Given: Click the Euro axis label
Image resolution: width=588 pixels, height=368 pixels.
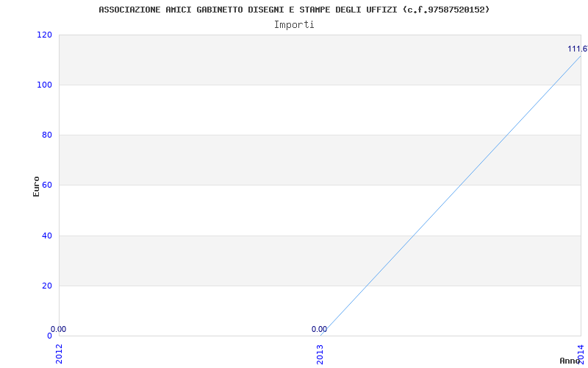Looking at the screenshot, I should 36,186.
